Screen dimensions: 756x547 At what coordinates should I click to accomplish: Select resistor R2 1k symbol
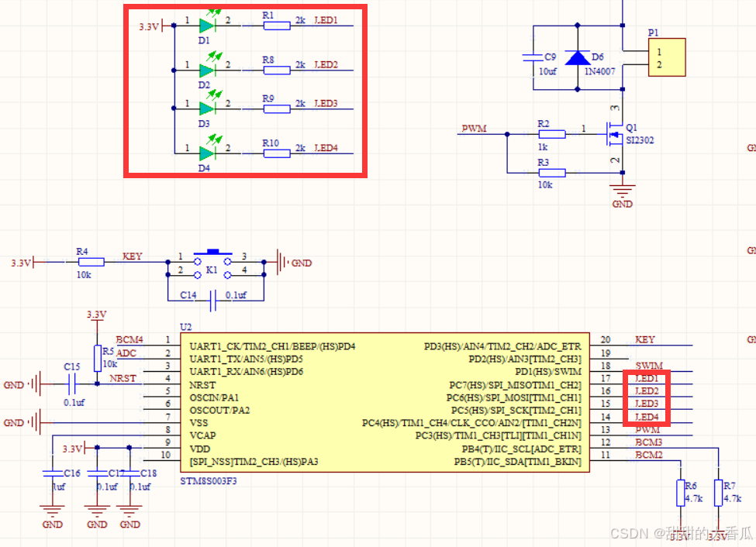(x=552, y=134)
